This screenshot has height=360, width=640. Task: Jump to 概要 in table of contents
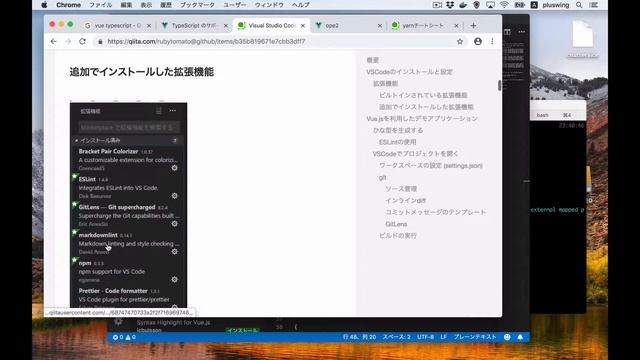pyautogui.click(x=373, y=60)
